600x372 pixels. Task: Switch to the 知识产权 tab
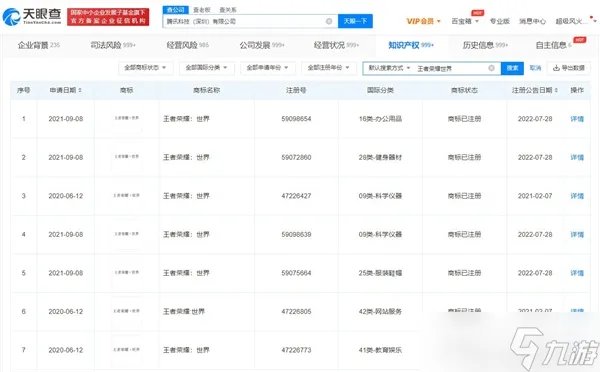(x=411, y=45)
